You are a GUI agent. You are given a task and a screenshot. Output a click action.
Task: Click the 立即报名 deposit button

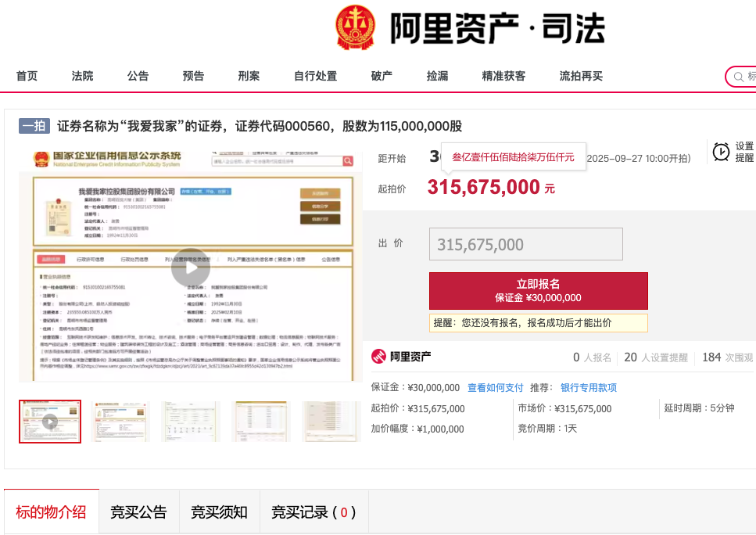[x=539, y=291]
